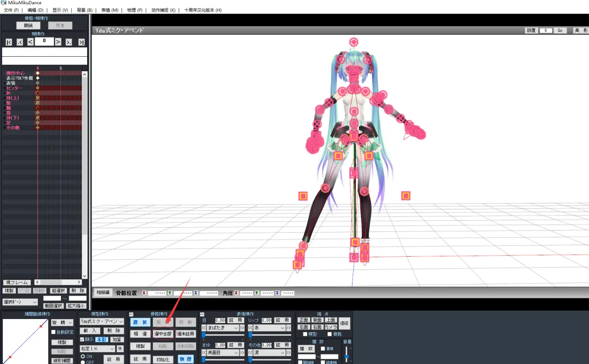Click the 線形補間 button
The width and height of the screenshot is (589, 364).
click(62, 361)
